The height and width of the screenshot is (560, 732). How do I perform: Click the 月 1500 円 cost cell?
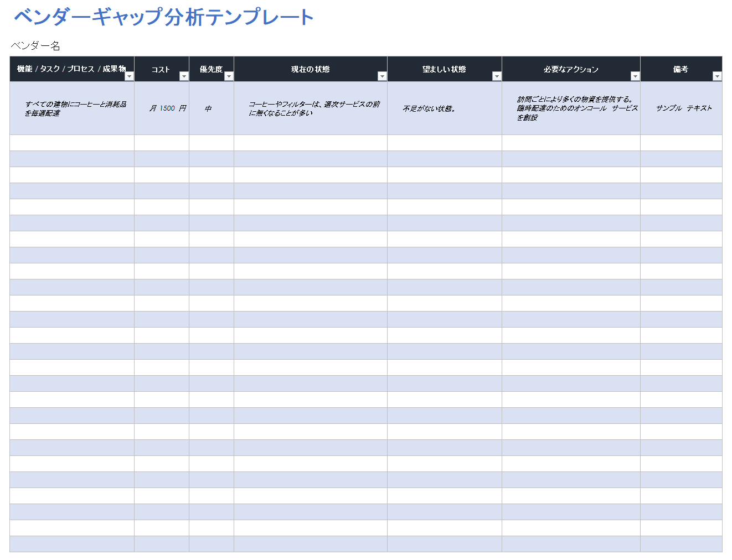tap(162, 108)
